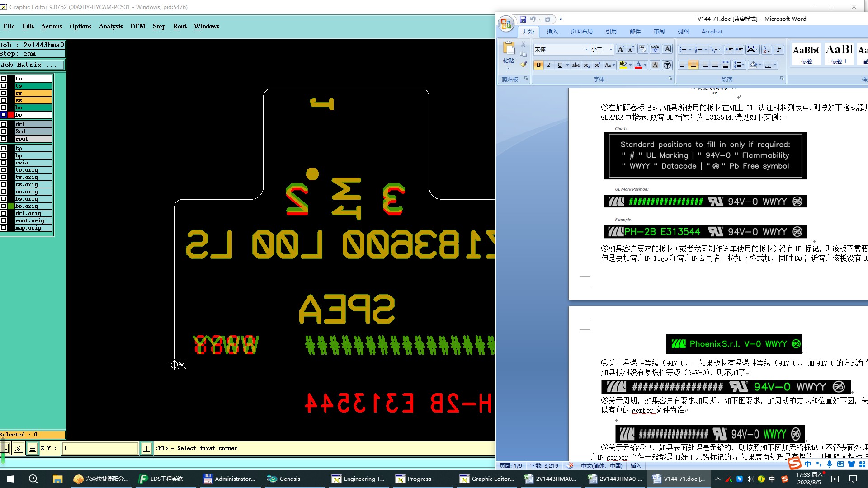Toggle show paragraph marks in Word
Screen dimensions: 868x488
point(779,49)
